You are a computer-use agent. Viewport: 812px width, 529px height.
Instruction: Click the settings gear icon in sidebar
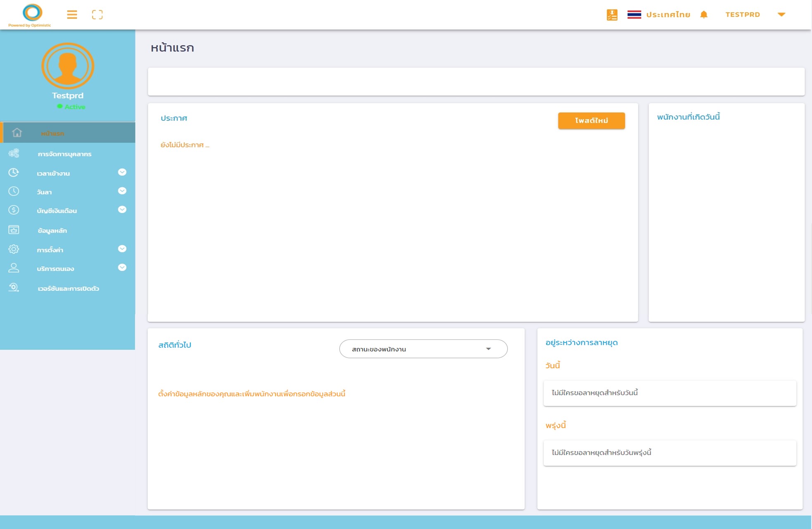coord(14,249)
